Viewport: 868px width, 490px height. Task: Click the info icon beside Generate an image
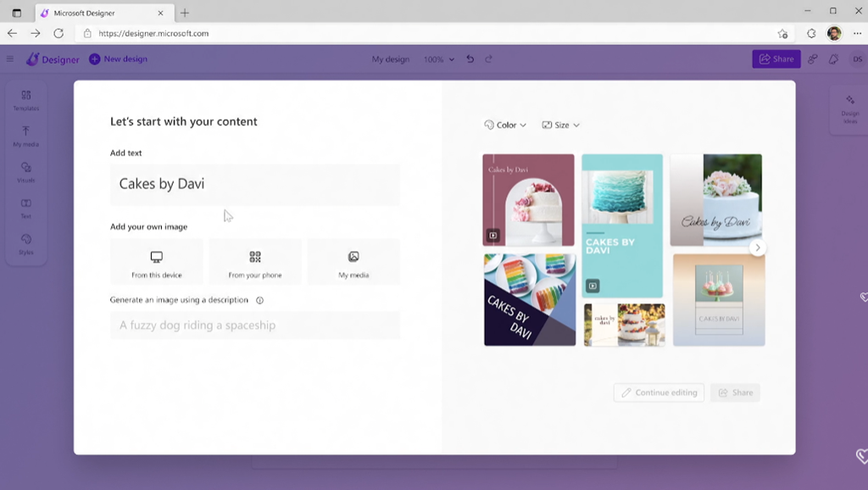pos(259,300)
